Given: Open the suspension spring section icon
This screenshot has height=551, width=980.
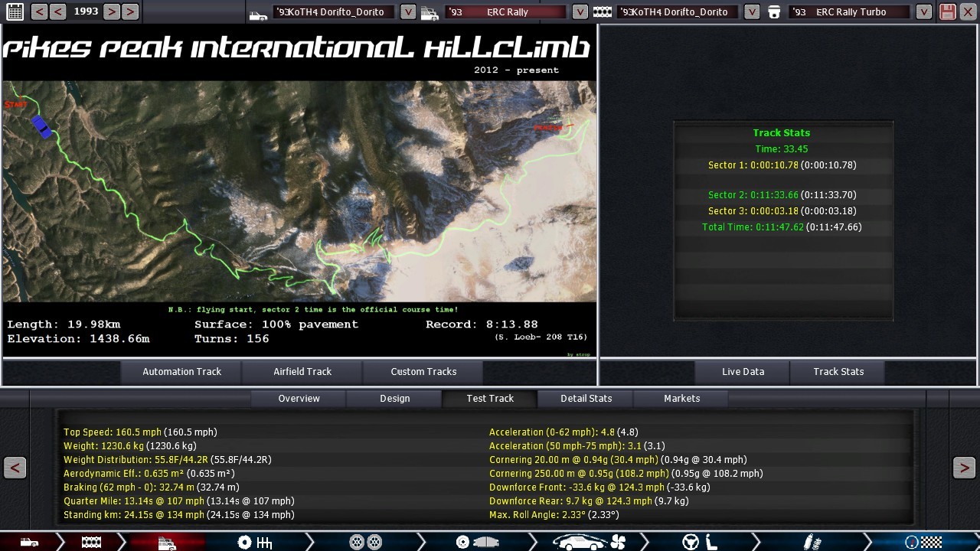Looking at the screenshot, I should pyautogui.click(x=812, y=542).
